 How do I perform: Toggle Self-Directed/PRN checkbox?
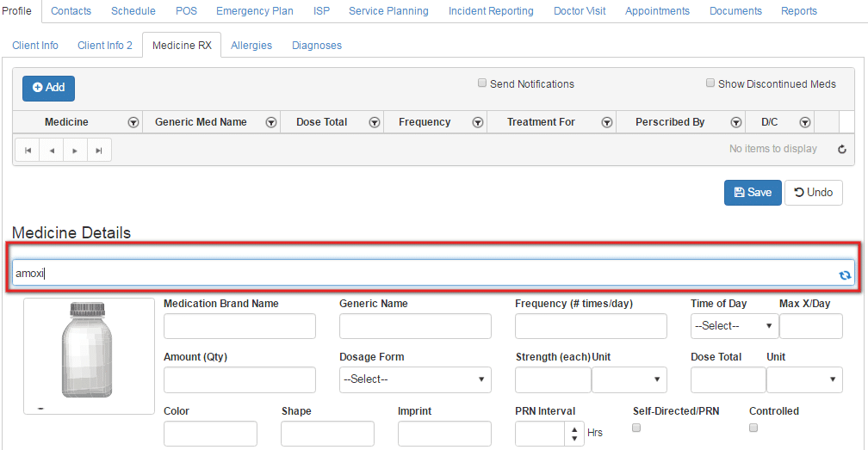(636, 428)
